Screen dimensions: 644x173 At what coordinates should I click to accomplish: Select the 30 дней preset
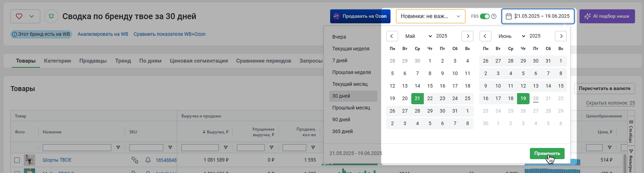(353, 96)
